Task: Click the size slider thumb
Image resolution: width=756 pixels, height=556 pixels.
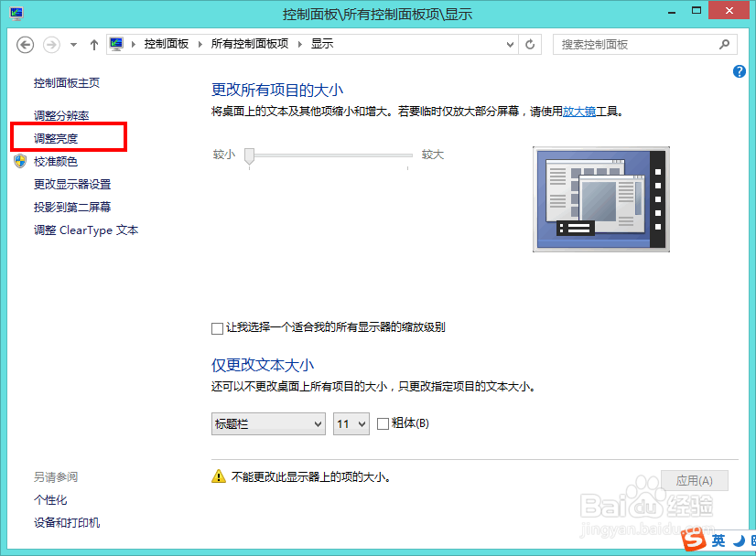Action: [249, 156]
